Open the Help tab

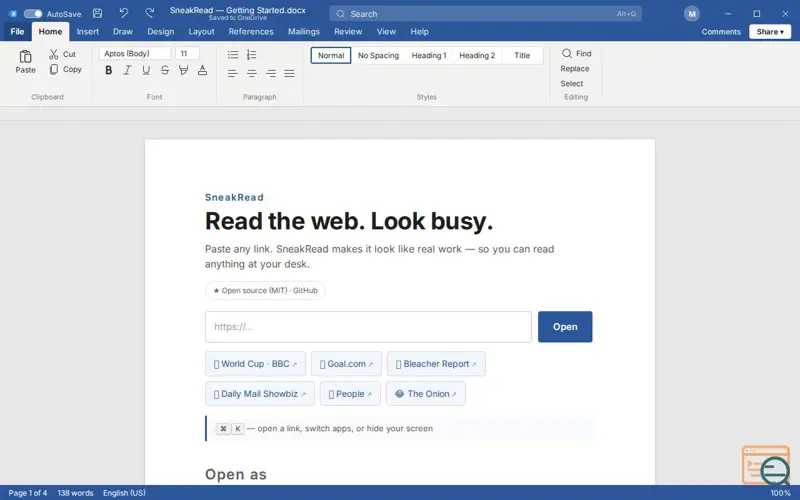coord(419,32)
